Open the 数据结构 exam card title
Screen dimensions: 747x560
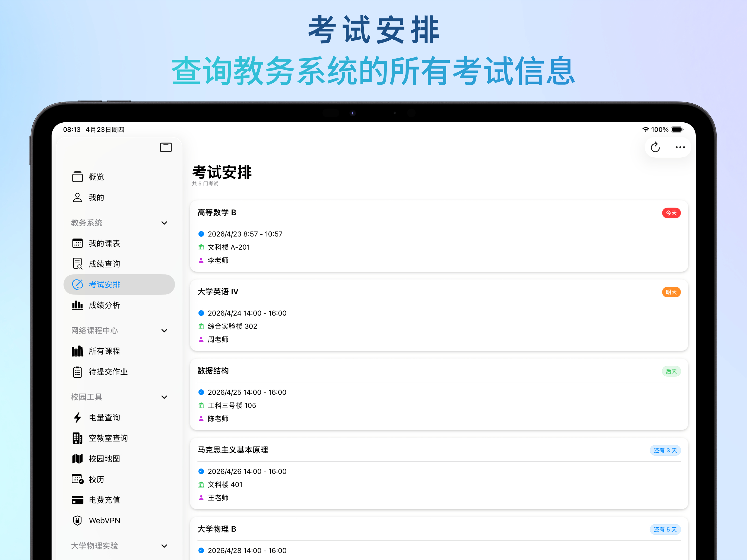(x=213, y=371)
